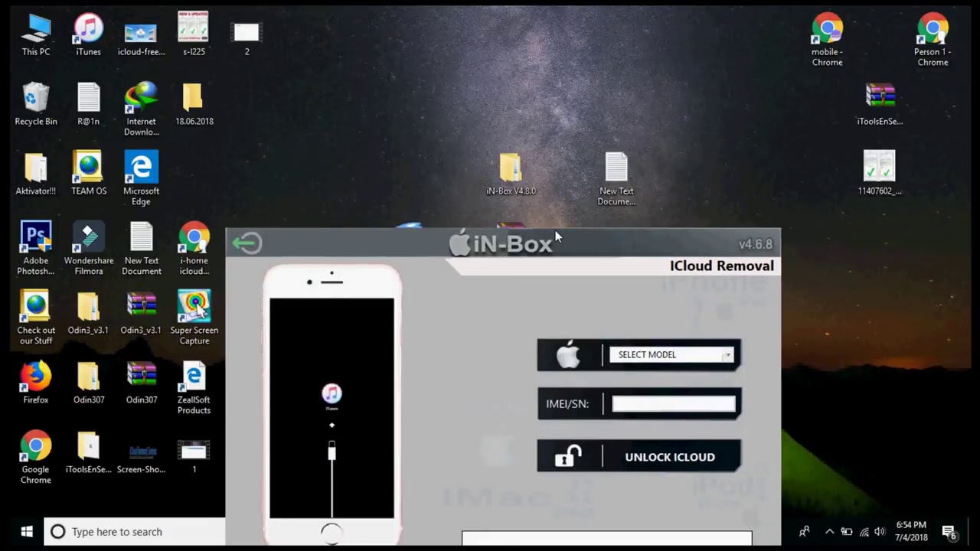980x551 pixels.
Task: Open Internet Download Manager shortcut
Action: pyautogui.click(x=141, y=109)
